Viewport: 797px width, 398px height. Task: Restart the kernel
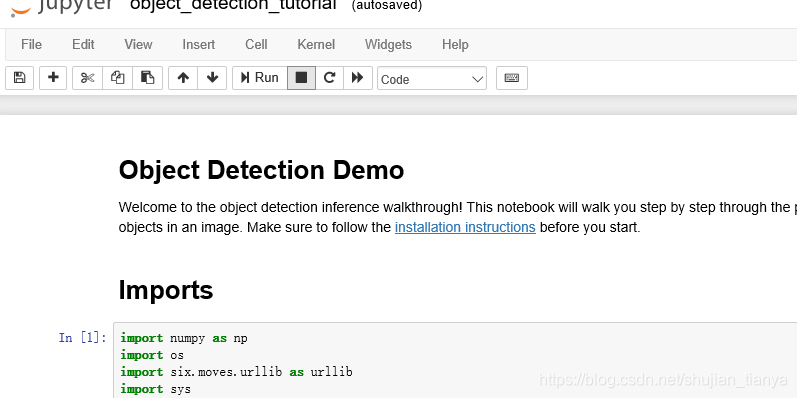329,78
